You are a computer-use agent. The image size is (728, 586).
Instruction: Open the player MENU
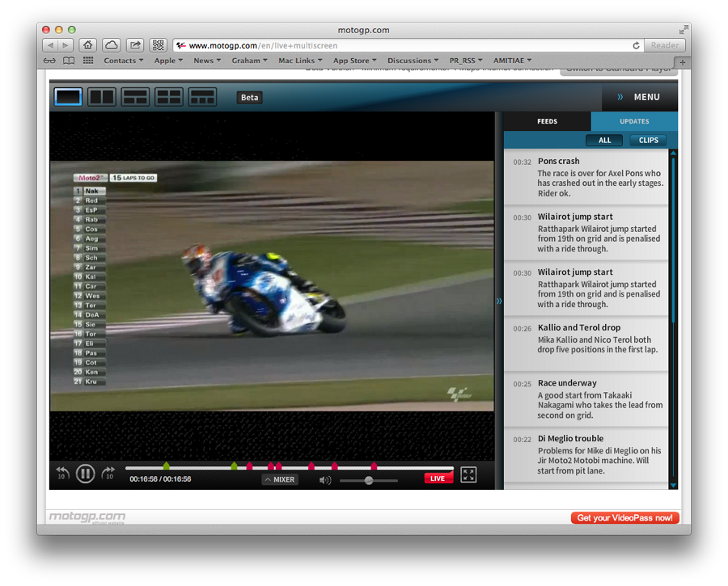tap(640, 97)
